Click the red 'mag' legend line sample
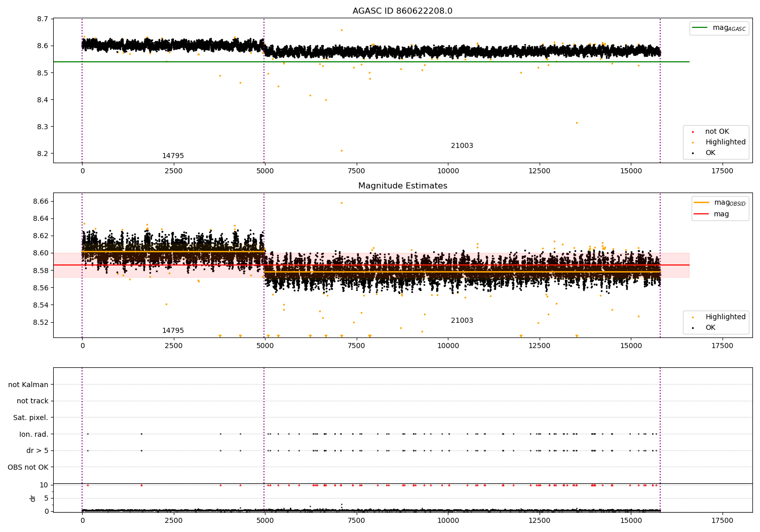 click(x=702, y=214)
